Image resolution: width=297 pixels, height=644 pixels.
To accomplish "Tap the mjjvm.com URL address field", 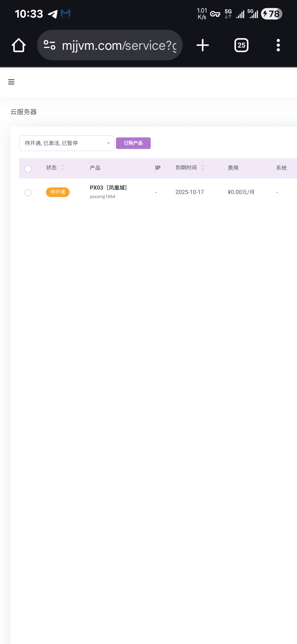I will coord(119,45).
